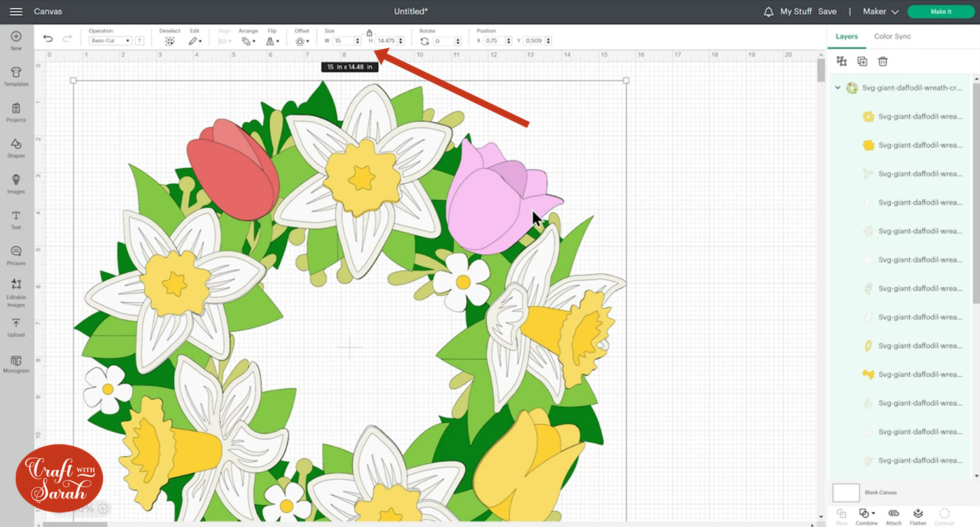
Task: Open the Monogram tool
Action: pos(16,363)
